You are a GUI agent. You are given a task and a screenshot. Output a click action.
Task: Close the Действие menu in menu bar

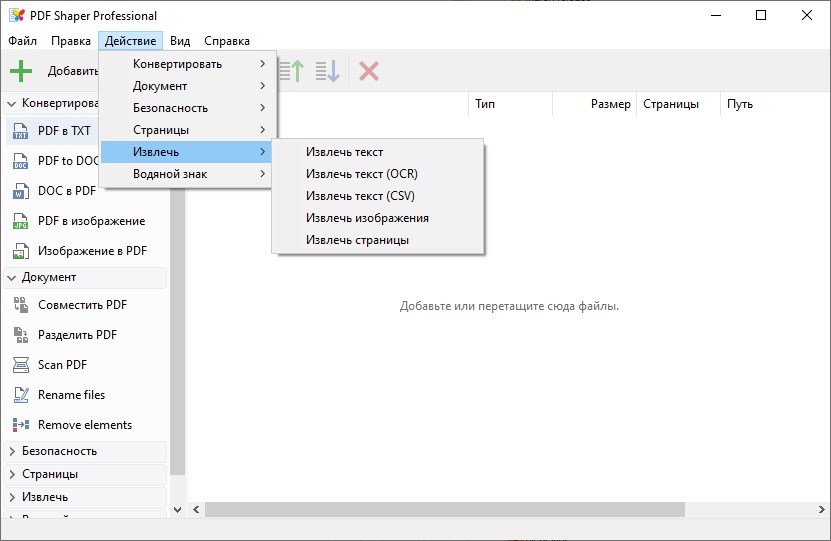click(130, 41)
